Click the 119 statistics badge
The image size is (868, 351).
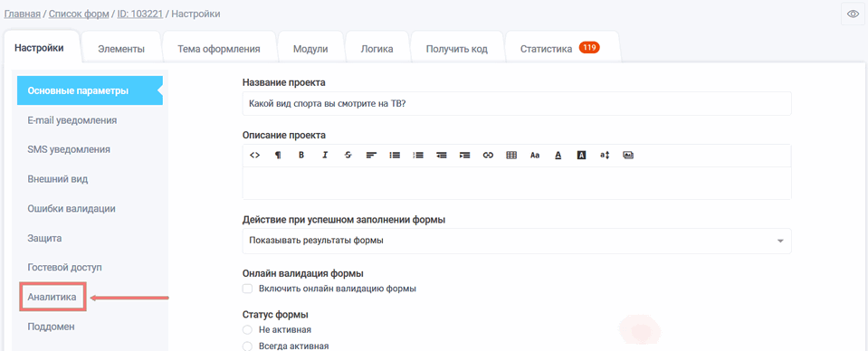(x=589, y=48)
